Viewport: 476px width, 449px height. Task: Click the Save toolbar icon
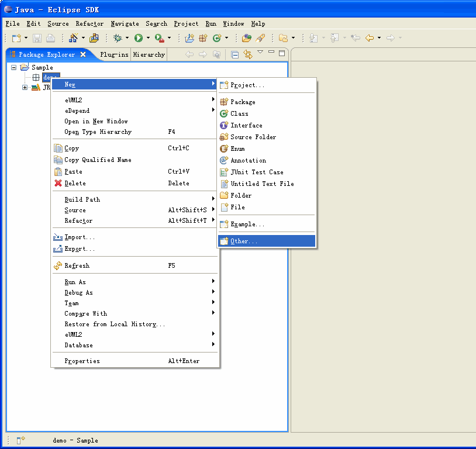(x=37, y=38)
